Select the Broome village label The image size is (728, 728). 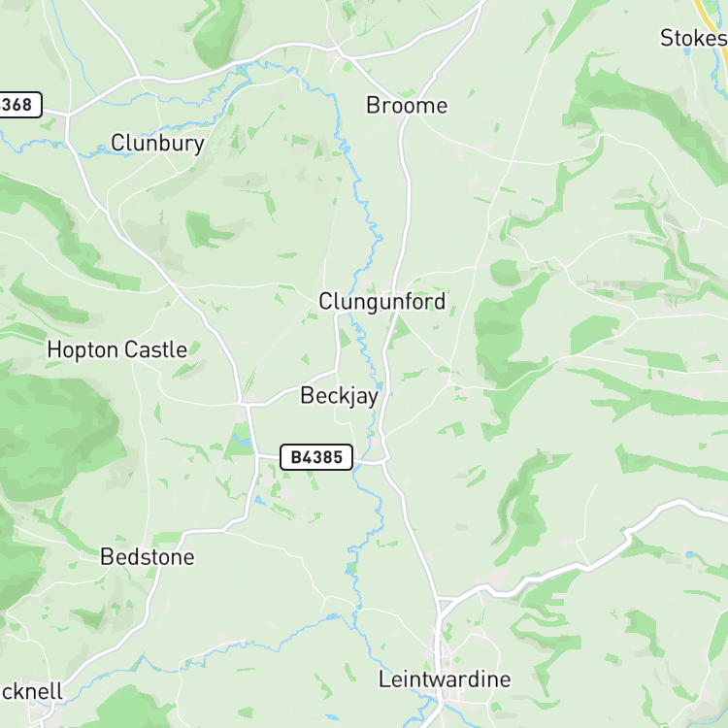tap(407, 106)
